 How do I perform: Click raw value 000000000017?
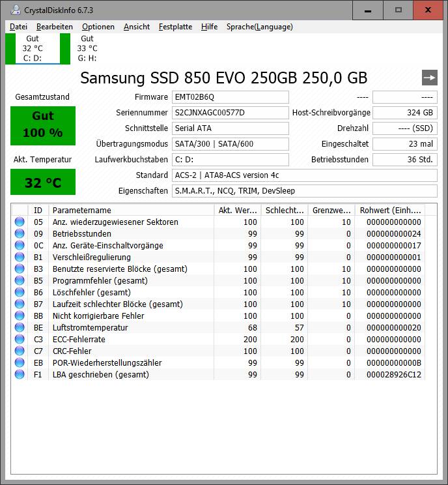pyautogui.click(x=394, y=246)
